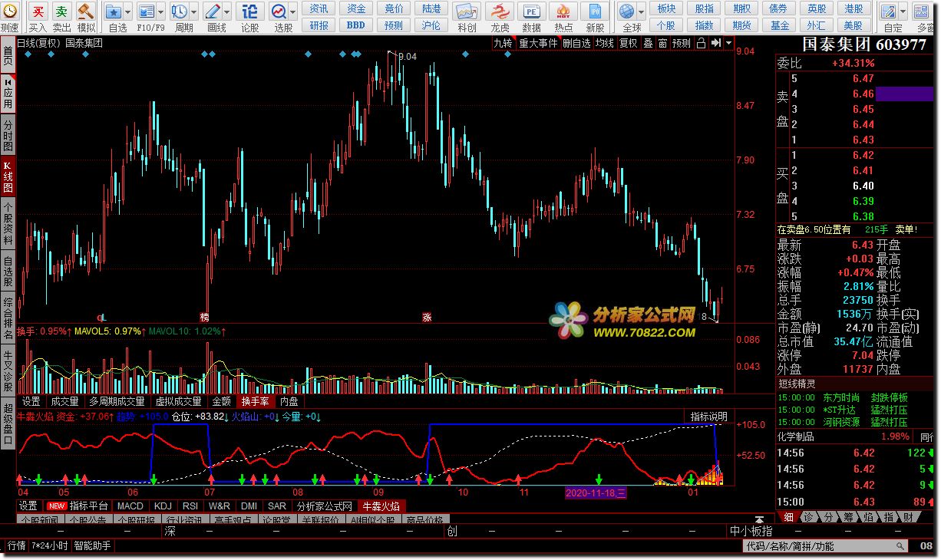The width and height of the screenshot is (941, 560).
Task: Expand the 周期 period dropdown arrow
Action: click(x=193, y=12)
